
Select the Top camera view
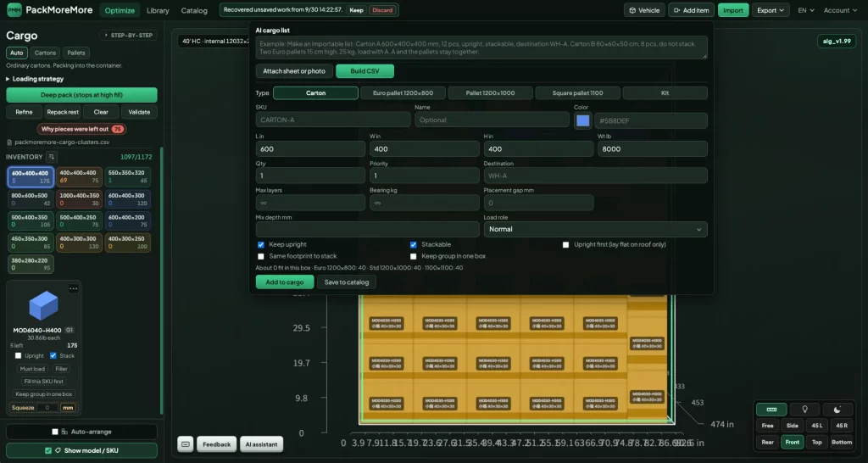pos(816,442)
